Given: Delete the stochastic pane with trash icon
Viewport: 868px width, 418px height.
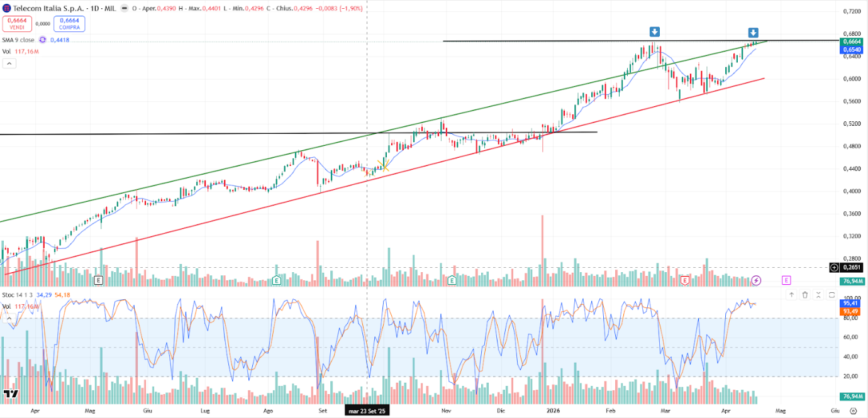Looking at the screenshot, I should point(804,295).
